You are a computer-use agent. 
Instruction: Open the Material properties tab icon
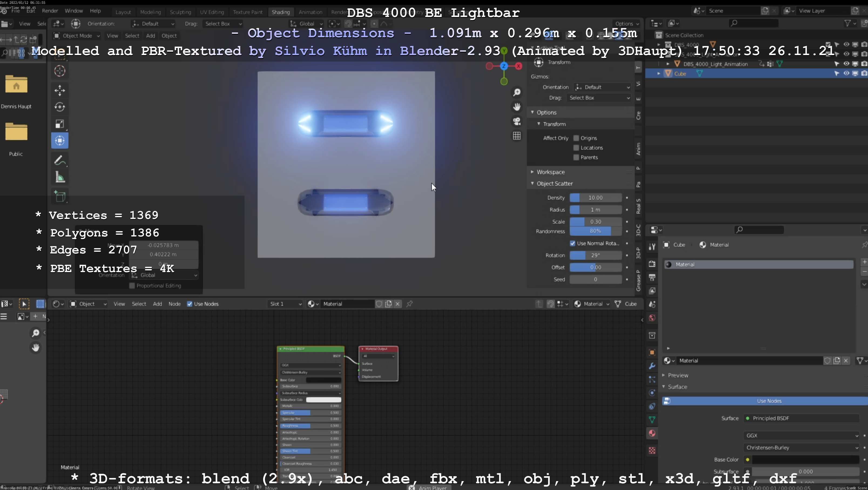pyautogui.click(x=652, y=433)
